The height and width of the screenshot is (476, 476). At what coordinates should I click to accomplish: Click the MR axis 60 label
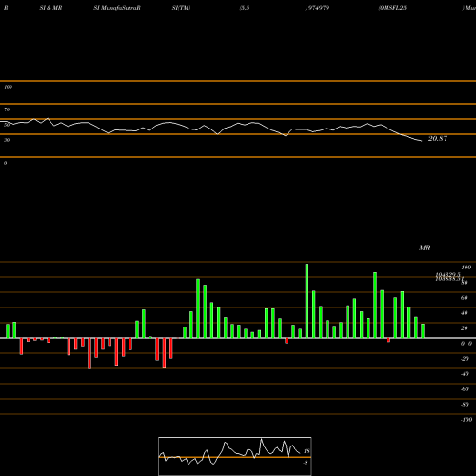[x=465, y=298]
